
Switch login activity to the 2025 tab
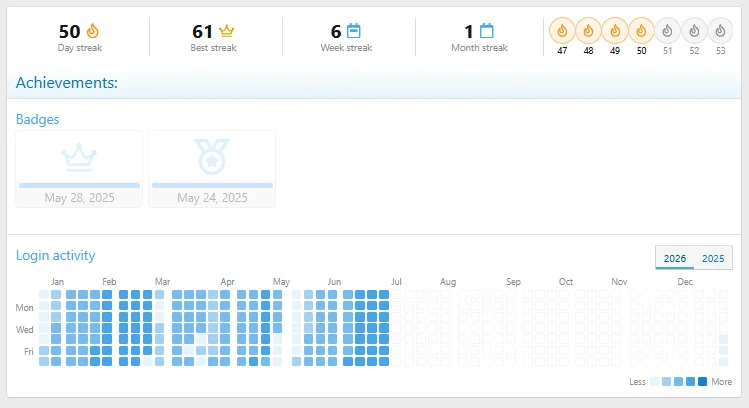tap(713, 258)
